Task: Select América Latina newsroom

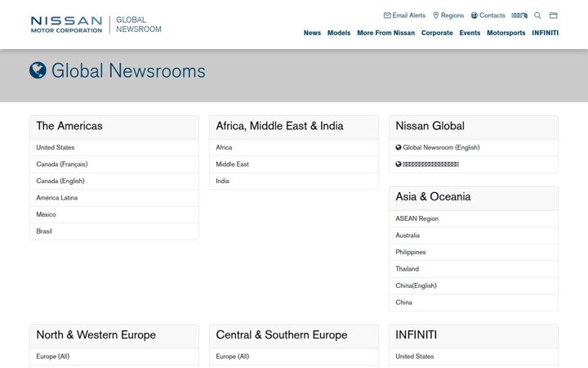Action: click(114, 198)
